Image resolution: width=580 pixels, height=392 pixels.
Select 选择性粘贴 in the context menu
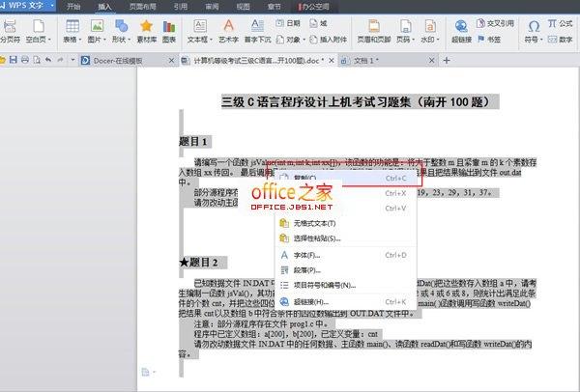coord(320,238)
